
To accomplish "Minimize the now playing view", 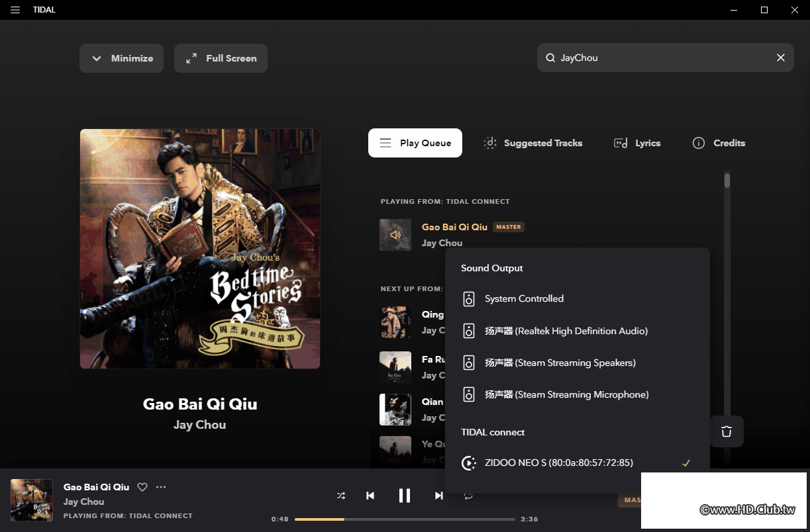I will [x=121, y=58].
